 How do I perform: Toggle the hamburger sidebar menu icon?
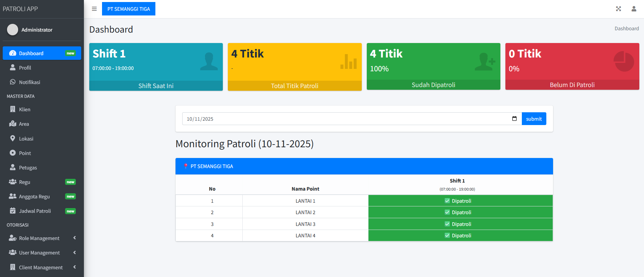tap(94, 9)
